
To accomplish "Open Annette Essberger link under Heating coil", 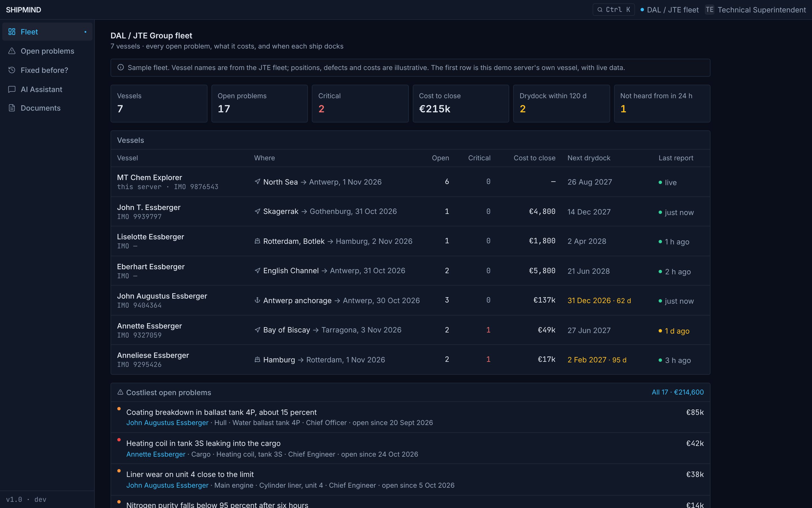I will coord(156,454).
